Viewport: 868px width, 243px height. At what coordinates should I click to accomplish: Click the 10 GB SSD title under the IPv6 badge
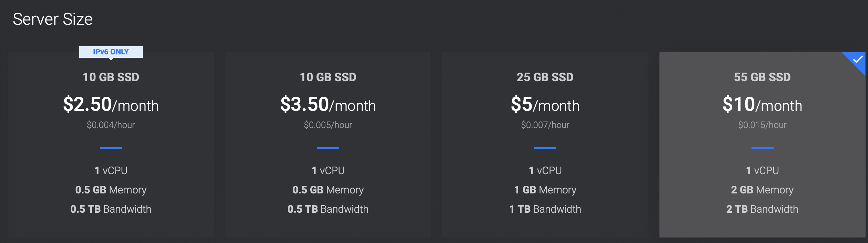pos(111,77)
